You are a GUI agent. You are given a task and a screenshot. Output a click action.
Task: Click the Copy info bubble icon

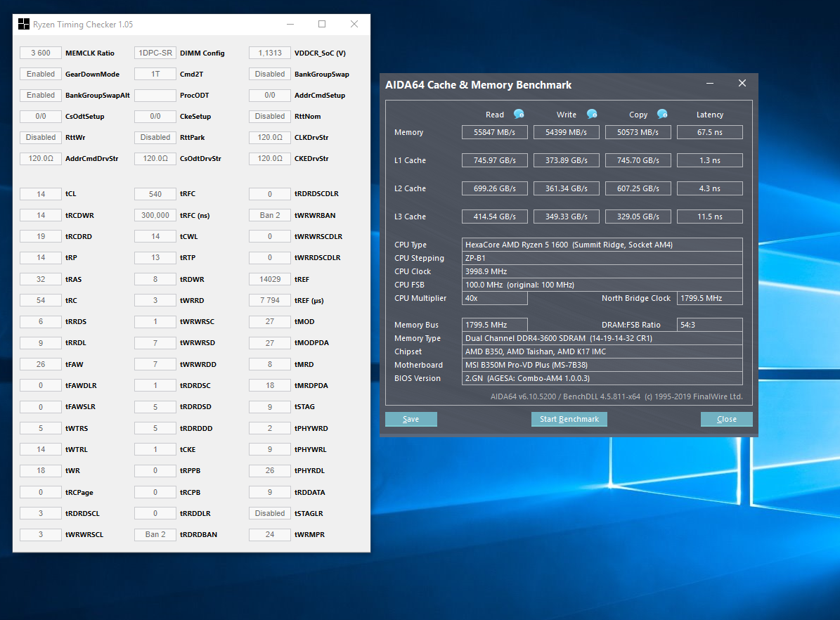[x=662, y=114]
